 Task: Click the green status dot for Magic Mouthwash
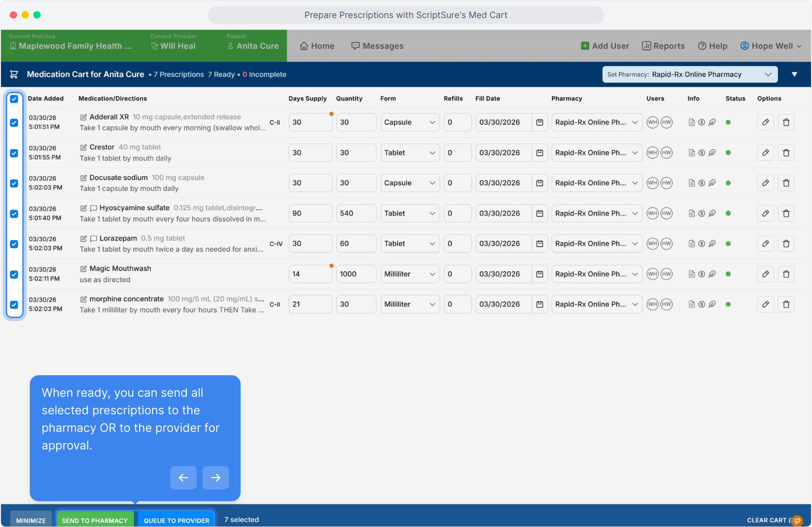click(x=728, y=274)
